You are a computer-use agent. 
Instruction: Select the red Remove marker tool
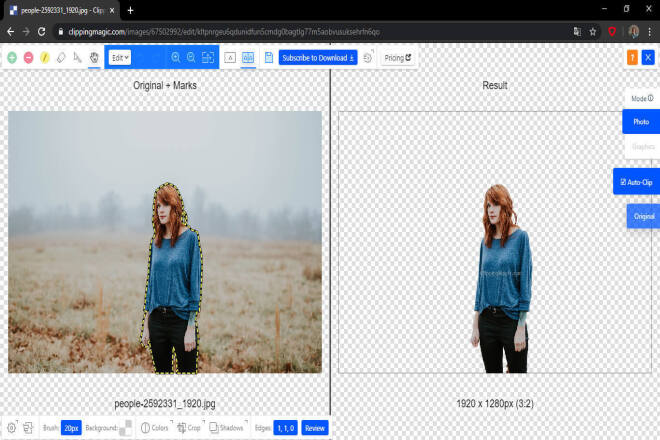pyautogui.click(x=28, y=58)
